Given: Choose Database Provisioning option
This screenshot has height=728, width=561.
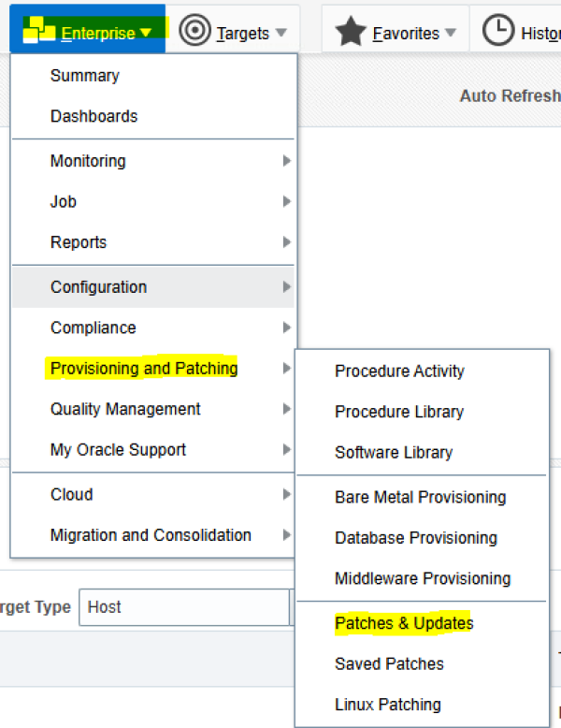Looking at the screenshot, I should pyautogui.click(x=416, y=538).
